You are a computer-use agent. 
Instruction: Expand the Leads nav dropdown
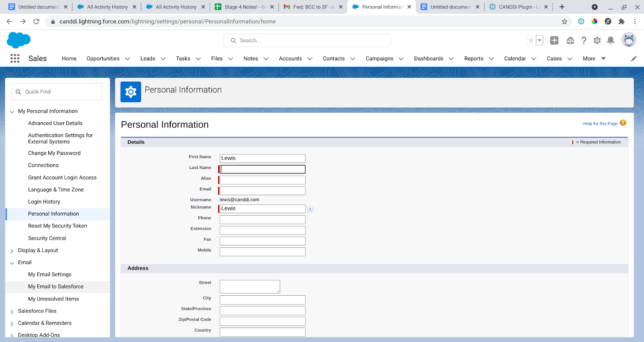(163, 59)
